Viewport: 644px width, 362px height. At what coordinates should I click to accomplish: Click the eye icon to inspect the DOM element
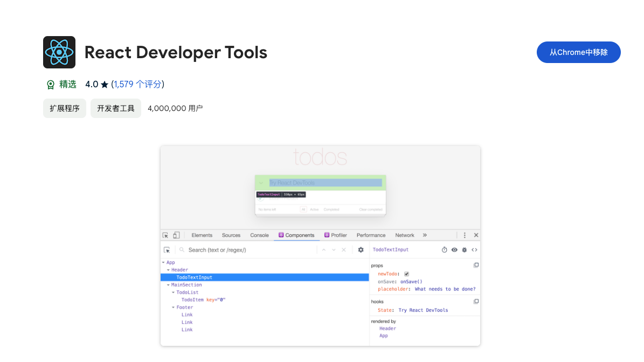[454, 250]
